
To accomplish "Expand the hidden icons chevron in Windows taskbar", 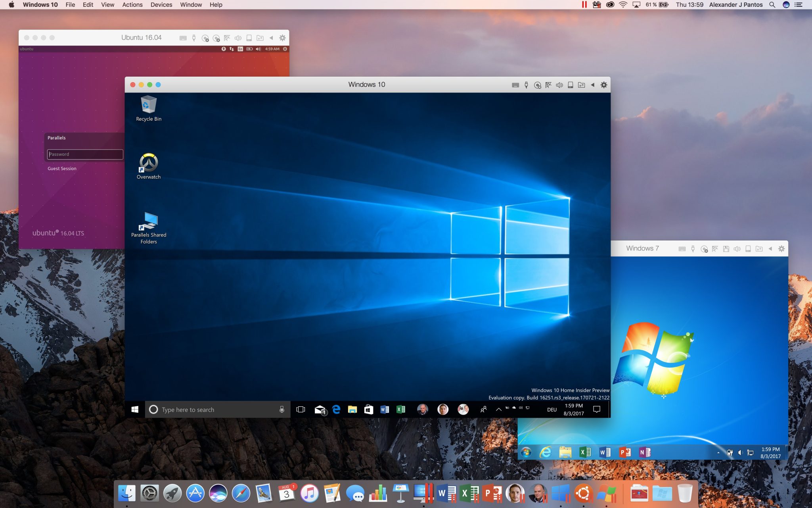I will click(x=499, y=409).
